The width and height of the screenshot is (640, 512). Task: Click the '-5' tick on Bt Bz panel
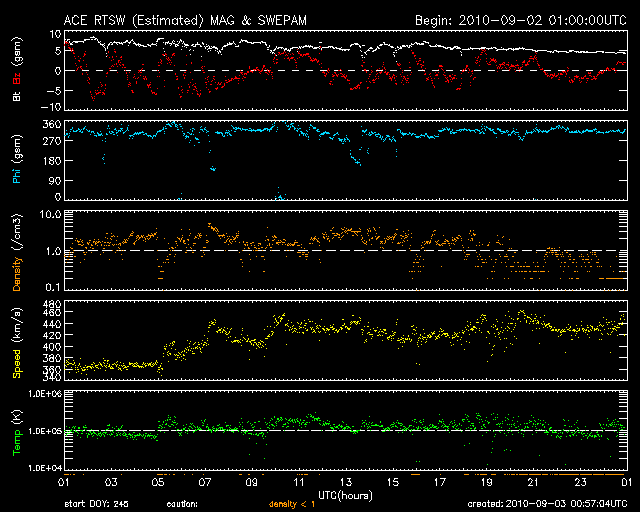click(53, 91)
